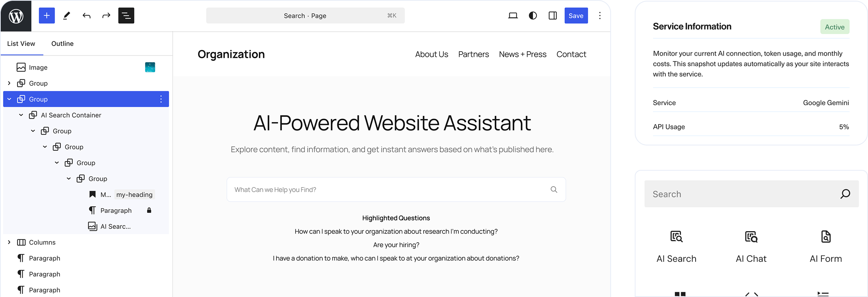Select the AI Search Container icon

pos(33,115)
